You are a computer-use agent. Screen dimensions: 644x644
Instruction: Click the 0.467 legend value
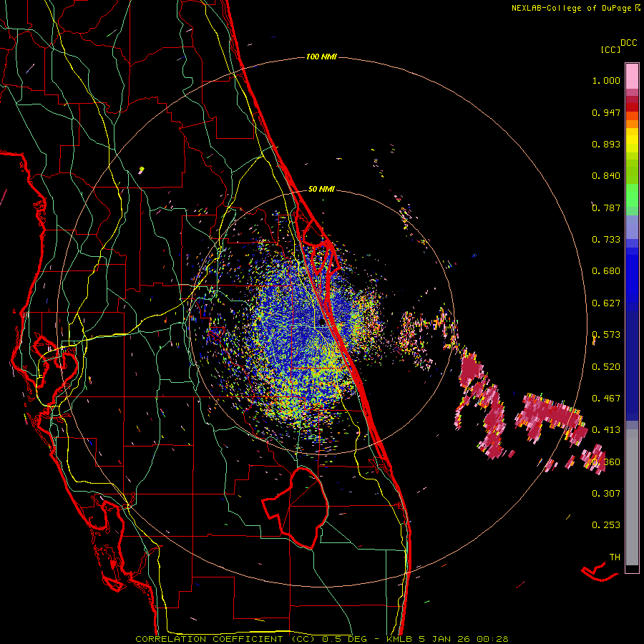click(x=606, y=399)
